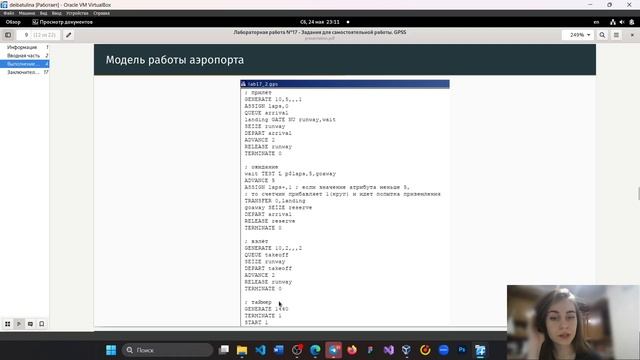This screenshot has height=360, width=640.
Task: Click the Модель работы аэропорта slide heading
Action: click(175, 60)
